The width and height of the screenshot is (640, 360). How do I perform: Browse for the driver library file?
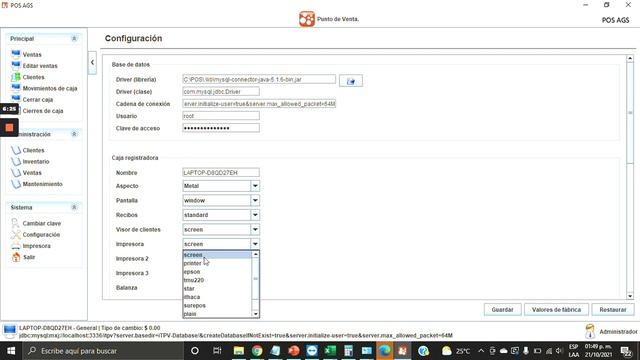tap(351, 81)
